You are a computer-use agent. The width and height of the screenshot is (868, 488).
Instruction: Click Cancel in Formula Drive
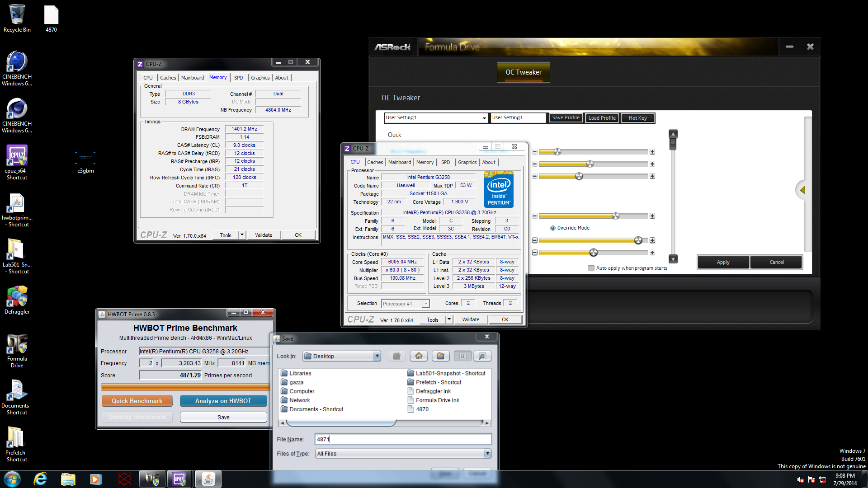777,262
